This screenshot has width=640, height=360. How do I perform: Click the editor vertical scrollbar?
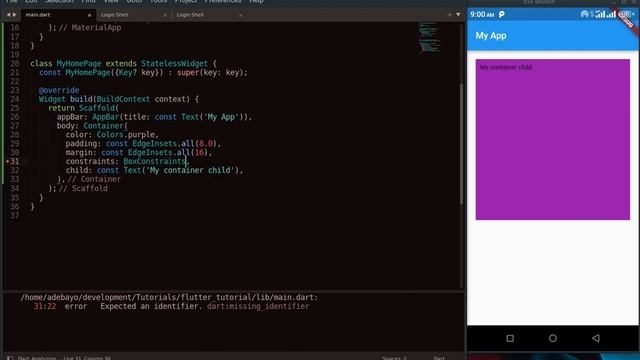tap(462, 144)
